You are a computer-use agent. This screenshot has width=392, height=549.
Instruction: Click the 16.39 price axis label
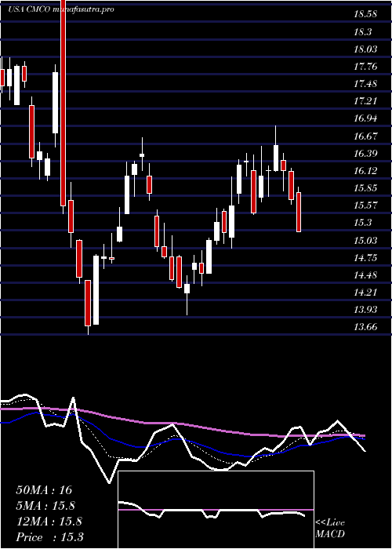point(365,154)
